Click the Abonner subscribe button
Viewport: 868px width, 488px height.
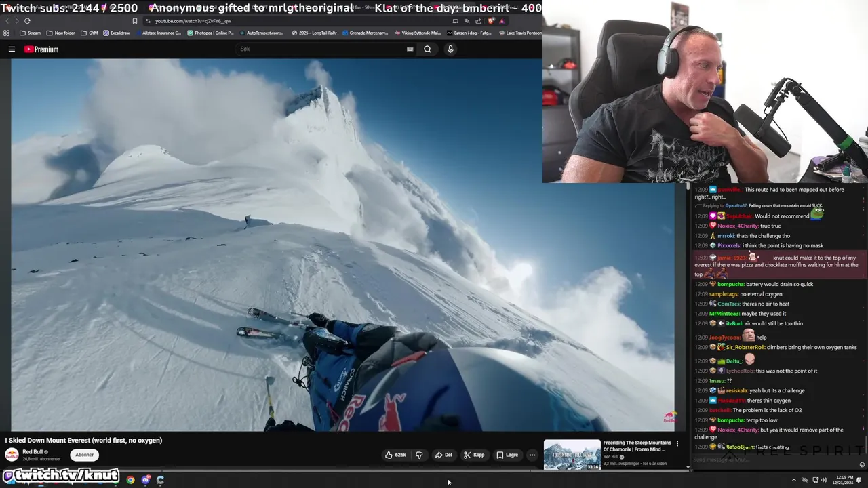tap(85, 455)
